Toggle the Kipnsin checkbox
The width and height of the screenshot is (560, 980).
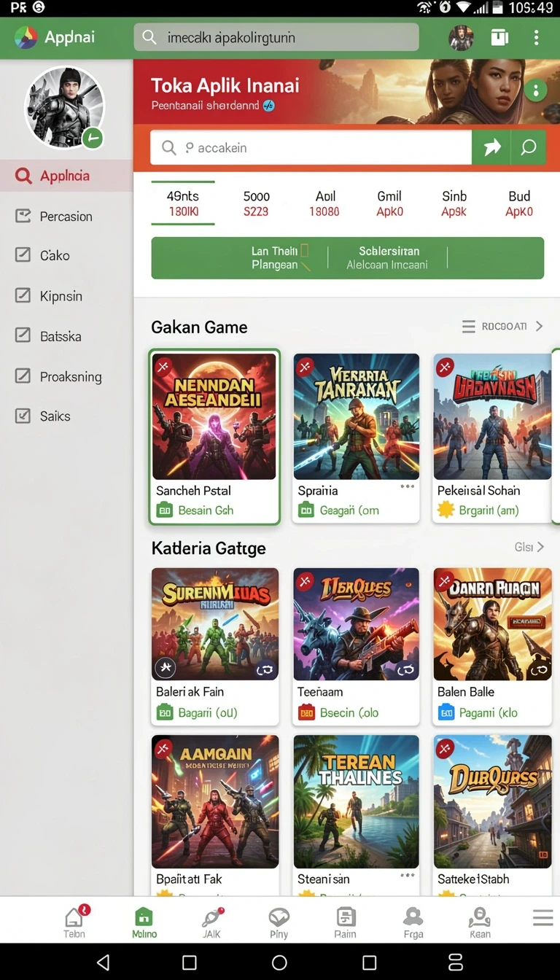click(23, 295)
